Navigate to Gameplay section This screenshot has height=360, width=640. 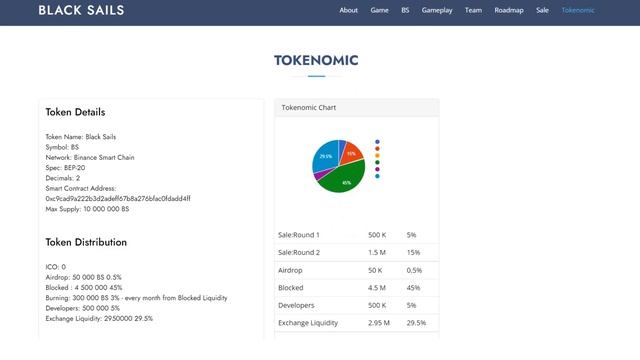pos(437,10)
